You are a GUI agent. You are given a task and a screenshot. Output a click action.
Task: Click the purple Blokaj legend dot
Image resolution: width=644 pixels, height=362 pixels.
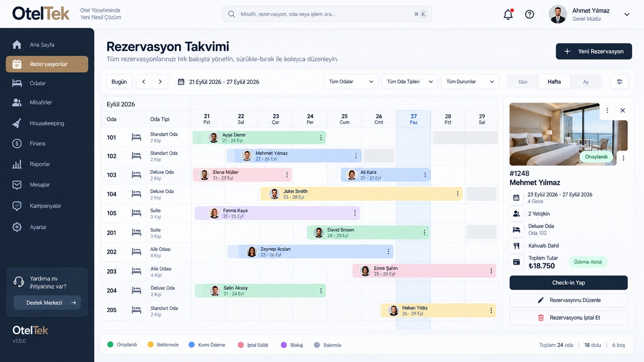[x=284, y=345]
